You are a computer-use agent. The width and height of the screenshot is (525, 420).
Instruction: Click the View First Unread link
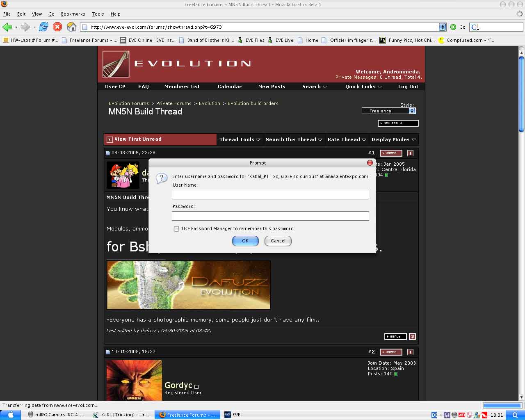pos(138,139)
